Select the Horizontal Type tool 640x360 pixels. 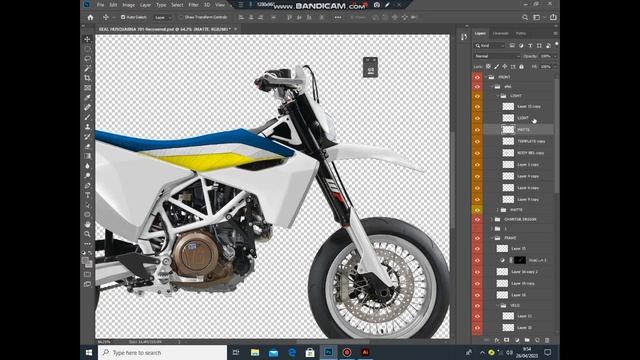87,195
